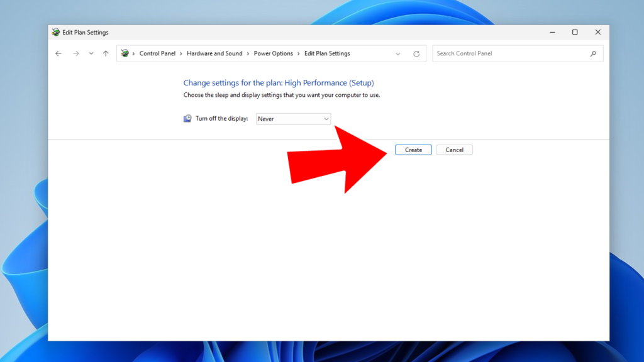Click the Back navigation arrow

[58, 53]
